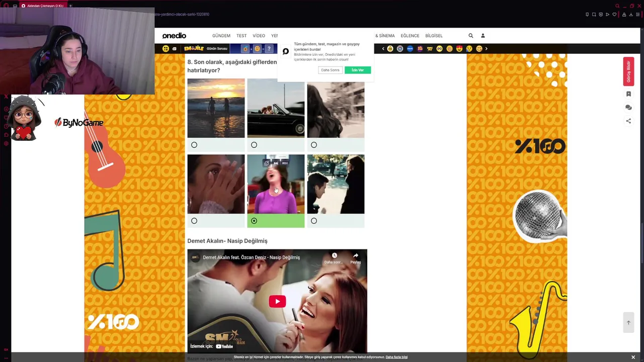This screenshot has width=644, height=362.
Task: Open the user profile icon in Onedio header
Action: [483, 36]
